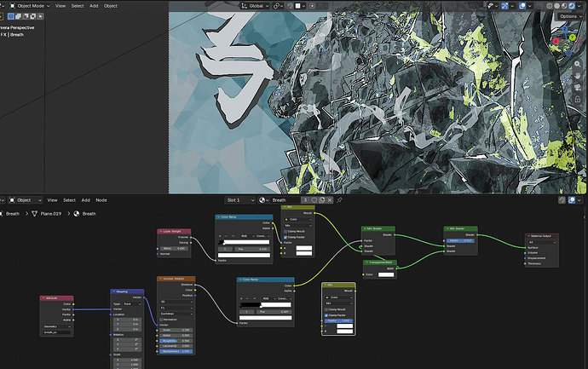Open the viewport View menu

pos(61,6)
